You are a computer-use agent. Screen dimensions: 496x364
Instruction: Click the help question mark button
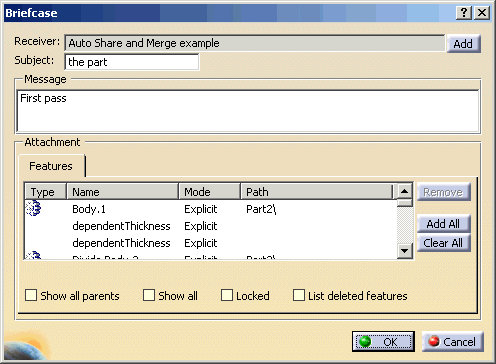pyautogui.click(x=464, y=13)
